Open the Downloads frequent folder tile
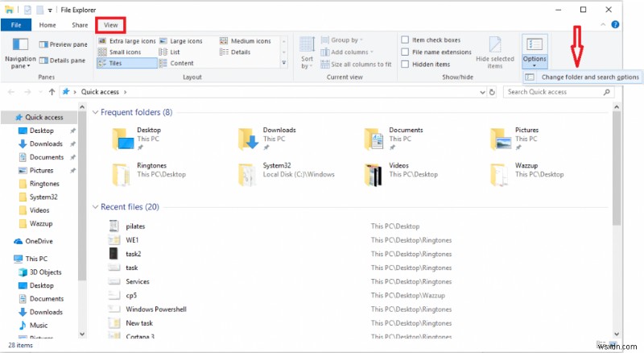The image size is (644, 353). [x=267, y=139]
